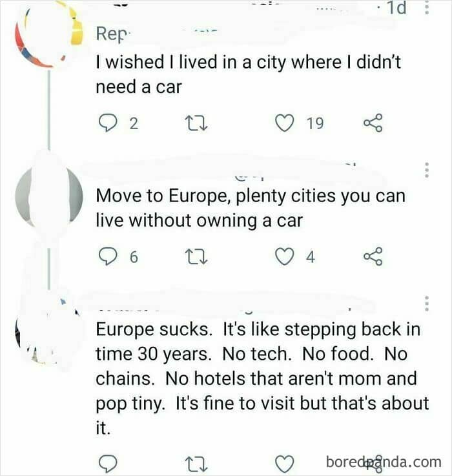This screenshot has height=476, width=452.
Task: Open more options on 'Move to Europe' tweet
Action: tap(426, 171)
